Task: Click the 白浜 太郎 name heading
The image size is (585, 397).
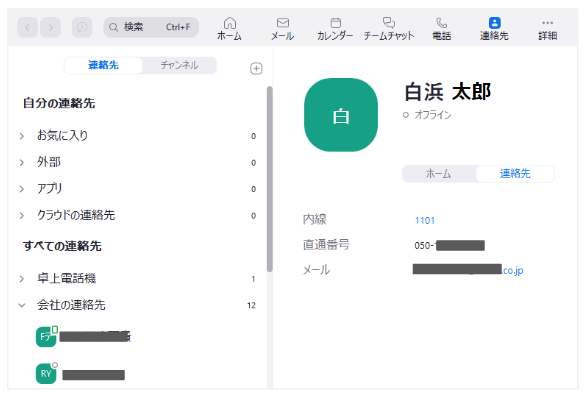Action: point(448,92)
